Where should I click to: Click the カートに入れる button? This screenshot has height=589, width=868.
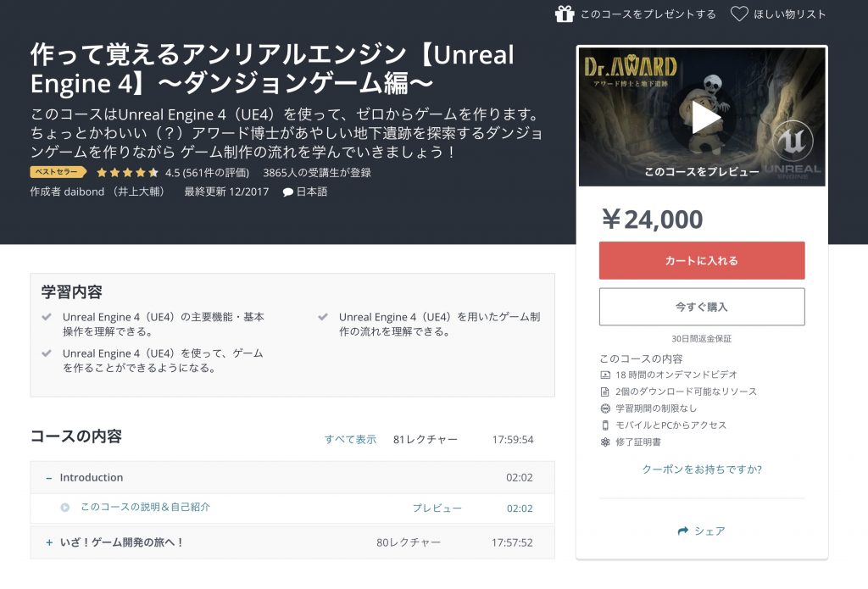coord(701,261)
